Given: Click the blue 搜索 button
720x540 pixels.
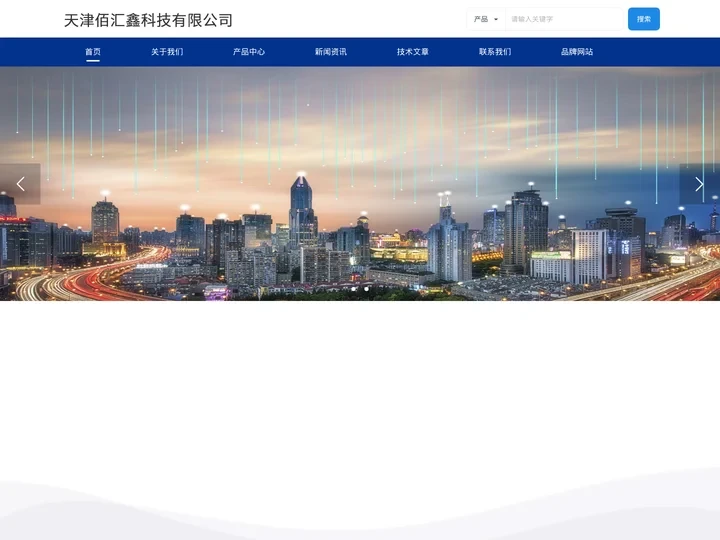Looking at the screenshot, I should [644, 19].
